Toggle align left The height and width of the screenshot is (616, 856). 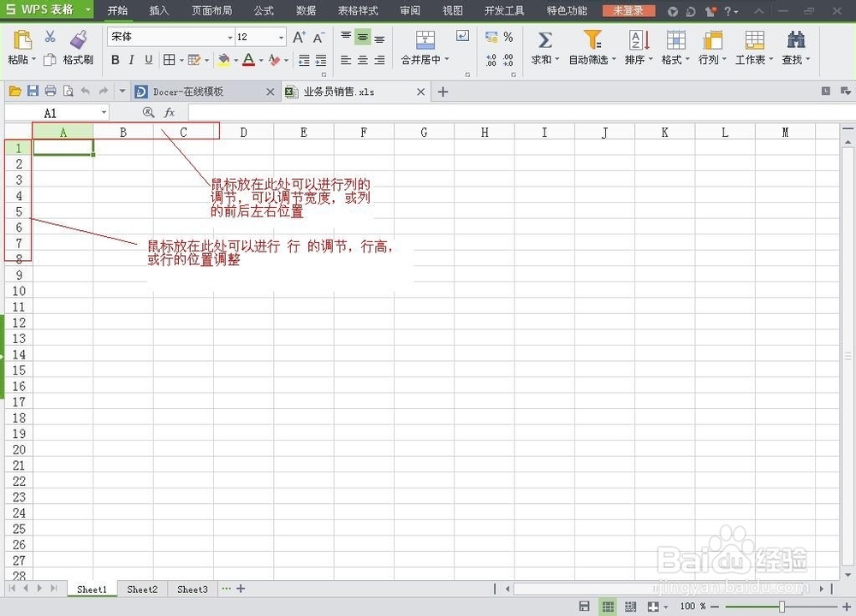pyautogui.click(x=346, y=60)
